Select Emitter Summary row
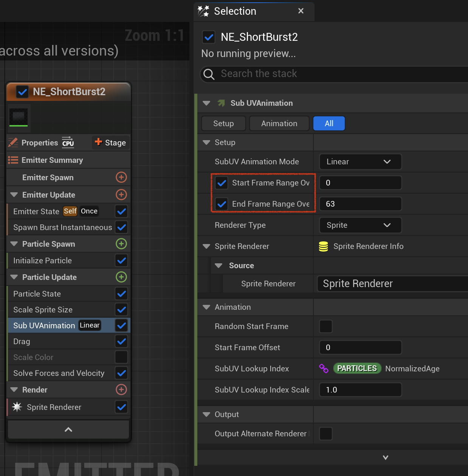 [x=68, y=160]
